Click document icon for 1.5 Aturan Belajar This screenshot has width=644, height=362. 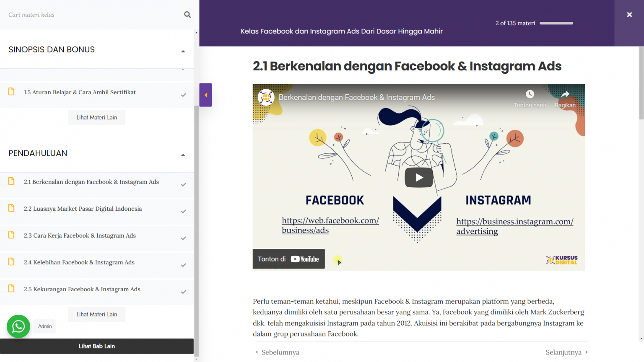(11, 91)
